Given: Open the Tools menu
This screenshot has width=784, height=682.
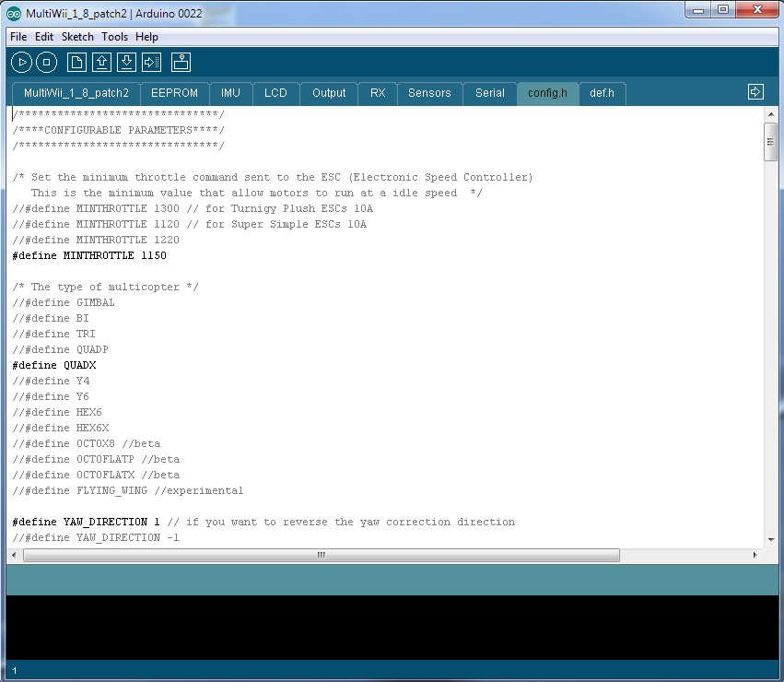Looking at the screenshot, I should pos(115,37).
